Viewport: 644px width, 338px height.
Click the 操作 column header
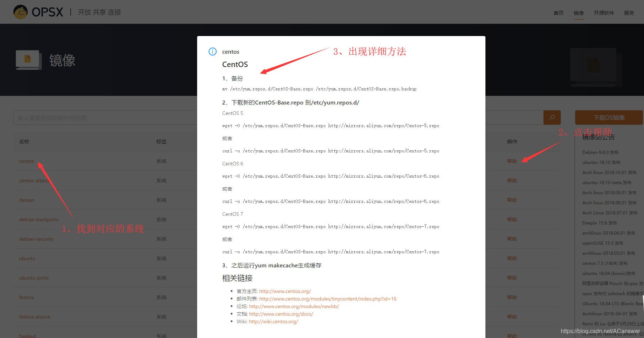pyautogui.click(x=512, y=142)
